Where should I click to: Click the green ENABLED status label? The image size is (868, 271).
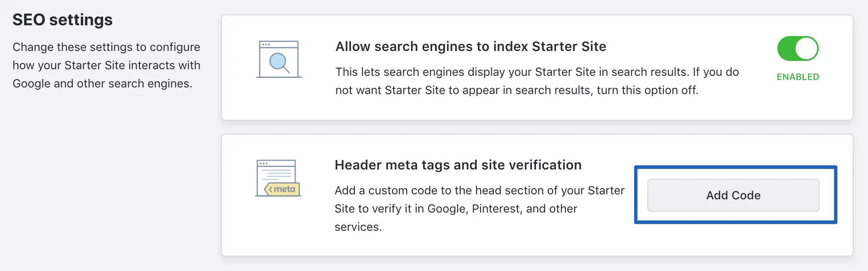point(798,77)
